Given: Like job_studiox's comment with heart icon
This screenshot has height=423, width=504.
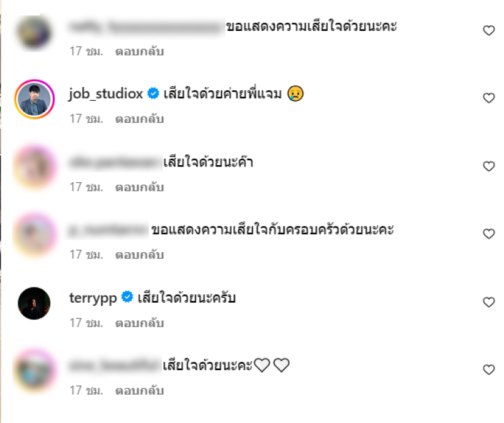Looking at the screenshot, I should [489, 98].
